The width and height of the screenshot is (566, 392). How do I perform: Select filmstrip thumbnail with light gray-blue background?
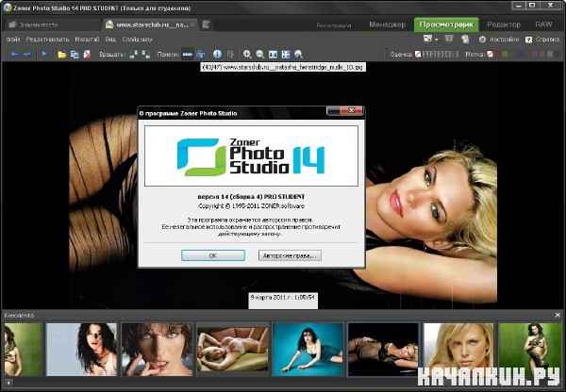click(81, 350)
